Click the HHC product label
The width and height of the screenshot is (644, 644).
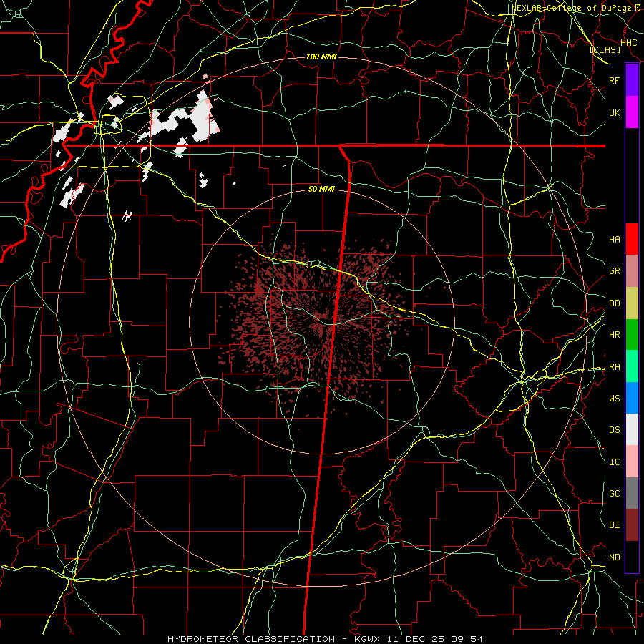point(628,43)
